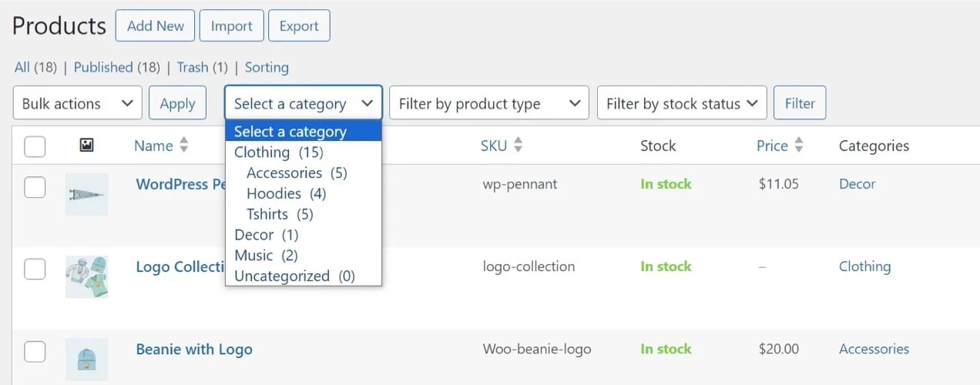Expand Filter by product type dropdown

coord(489,103)
